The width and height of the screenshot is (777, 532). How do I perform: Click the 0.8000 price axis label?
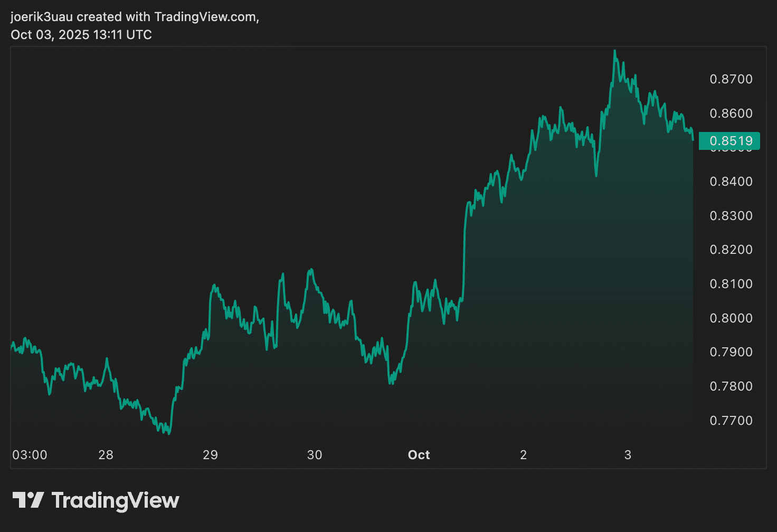click(731, 318)
